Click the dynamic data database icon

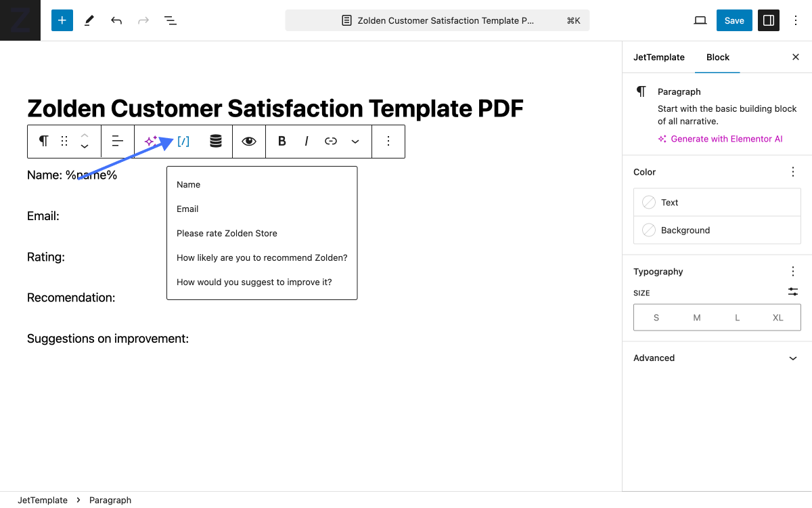[215, 141]
